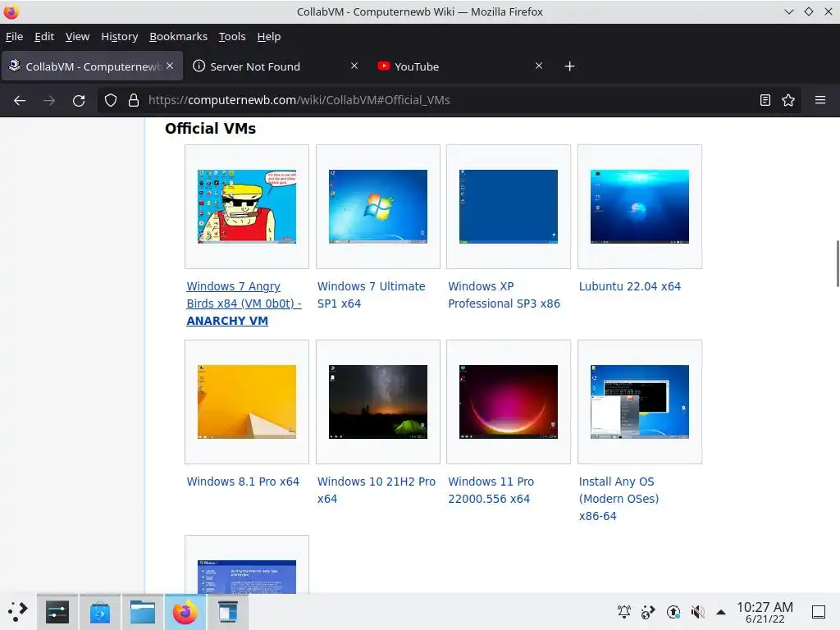Open muted volume control in tray
This screenshot has height=630, width=840.
(697, 612)
